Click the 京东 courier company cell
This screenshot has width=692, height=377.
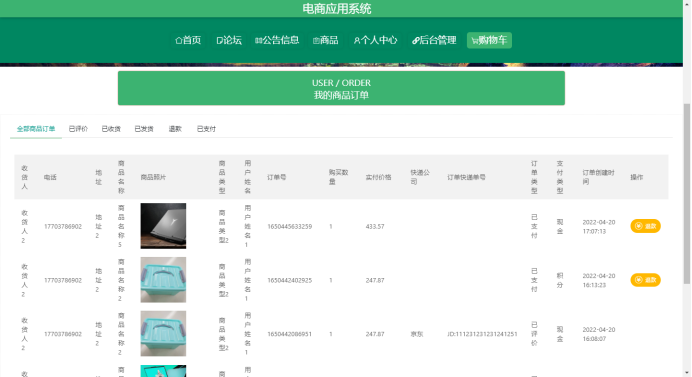417,334
